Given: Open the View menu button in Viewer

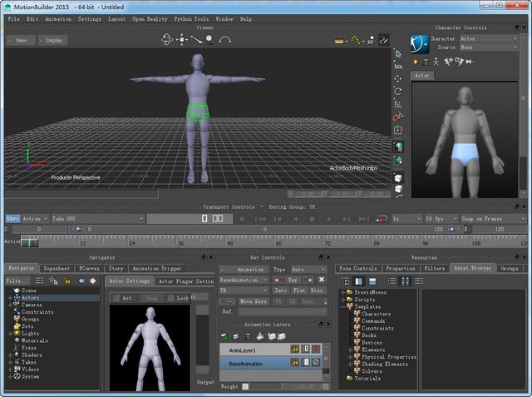Looking at the screenshot, I should [x=21, y=41].
